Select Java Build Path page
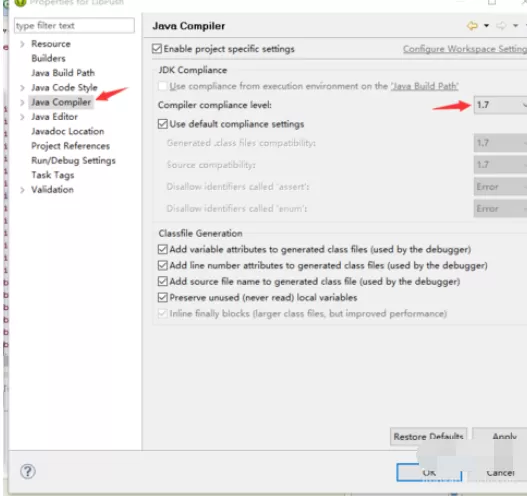527x496 pixels. (63, 73)
